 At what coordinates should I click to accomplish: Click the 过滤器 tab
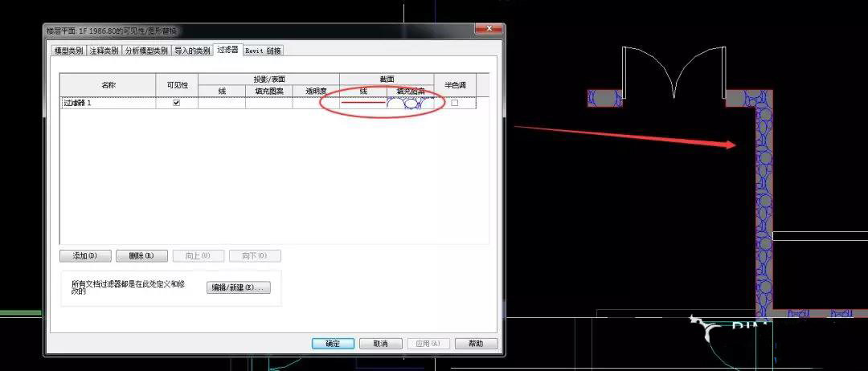227,49
